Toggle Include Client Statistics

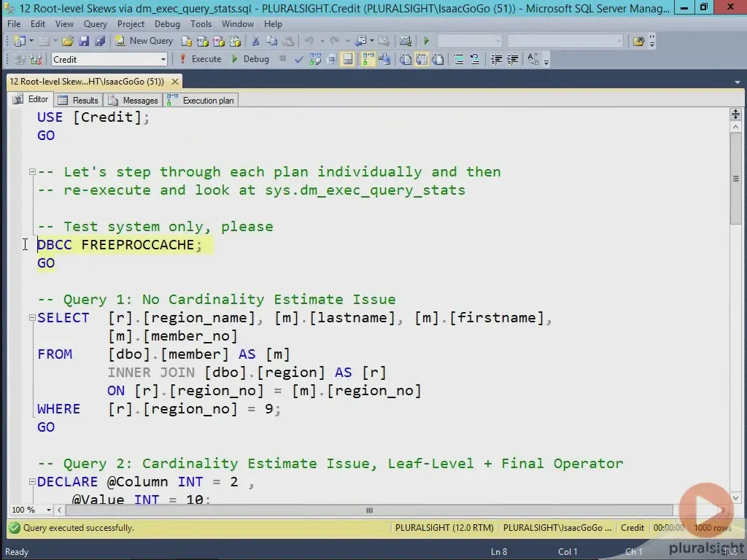[x=384, y=60]
